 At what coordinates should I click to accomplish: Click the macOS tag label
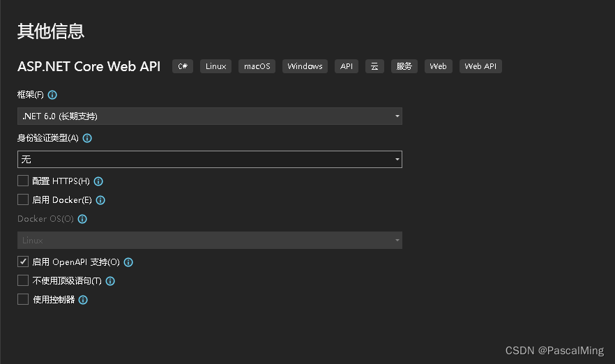coord(257,66)
